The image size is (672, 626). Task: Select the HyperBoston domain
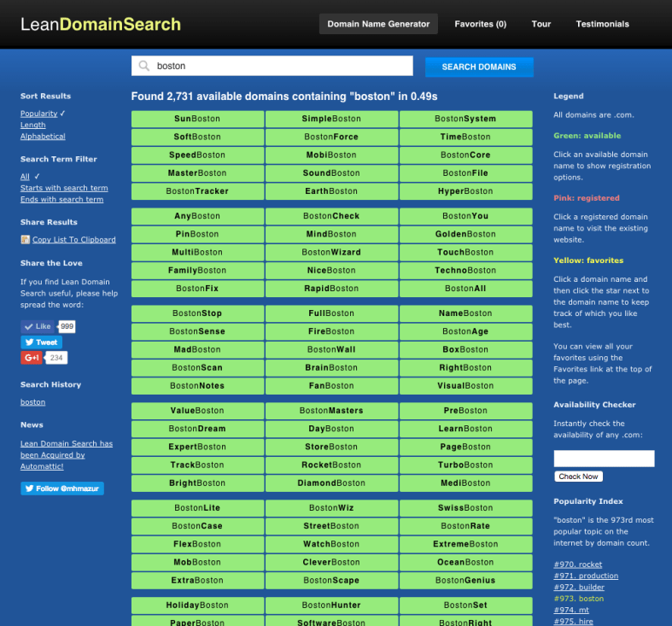pos(466,191)
